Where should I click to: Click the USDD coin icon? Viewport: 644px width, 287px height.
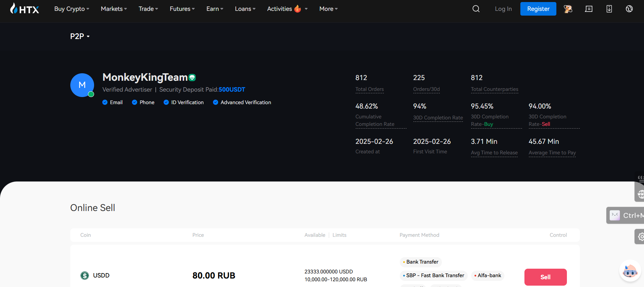click(x=85, y=275)
